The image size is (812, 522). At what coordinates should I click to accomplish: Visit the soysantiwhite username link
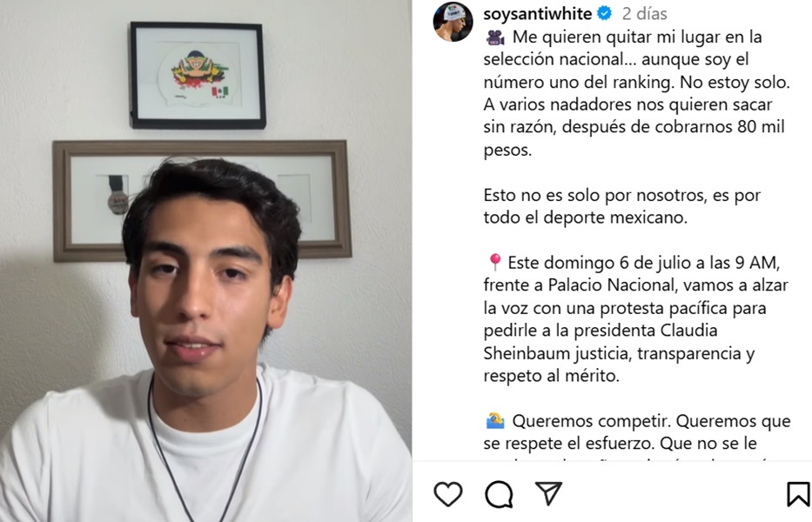pos(538,13)
